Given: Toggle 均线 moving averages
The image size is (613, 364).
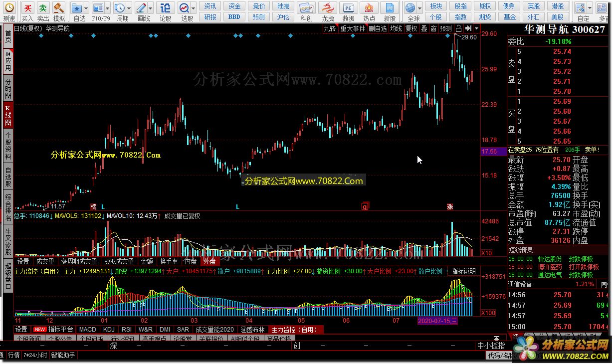Looking at the screenshot, I should tap(396, 28).
